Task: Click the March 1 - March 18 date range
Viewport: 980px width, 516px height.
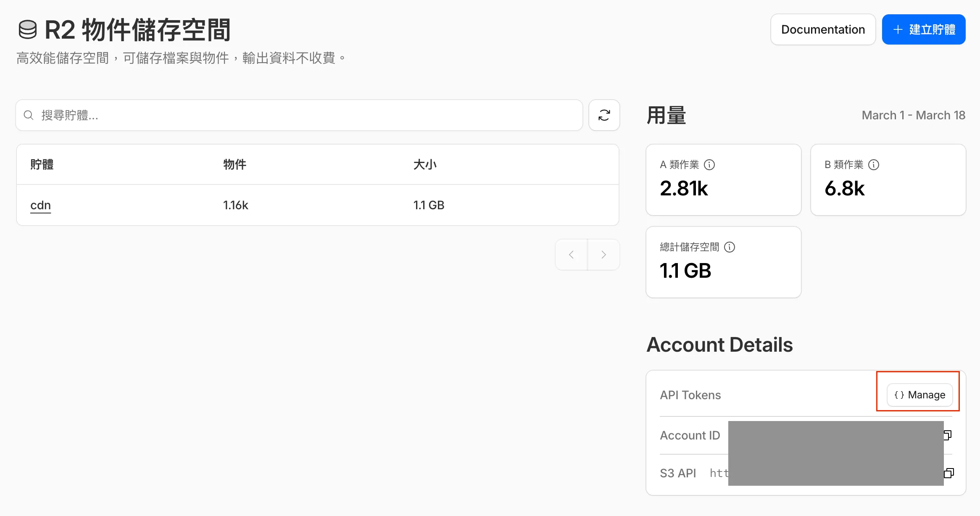Action: pos(913,115)
